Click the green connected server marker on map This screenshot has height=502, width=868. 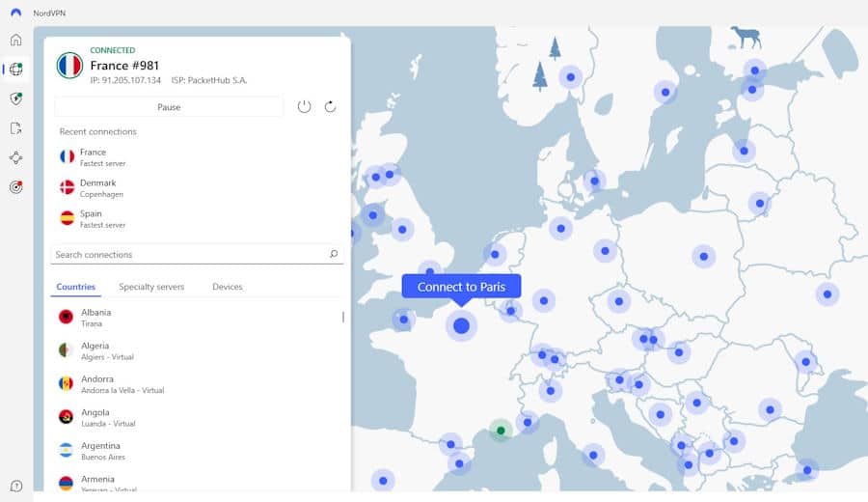pos(501,430)
